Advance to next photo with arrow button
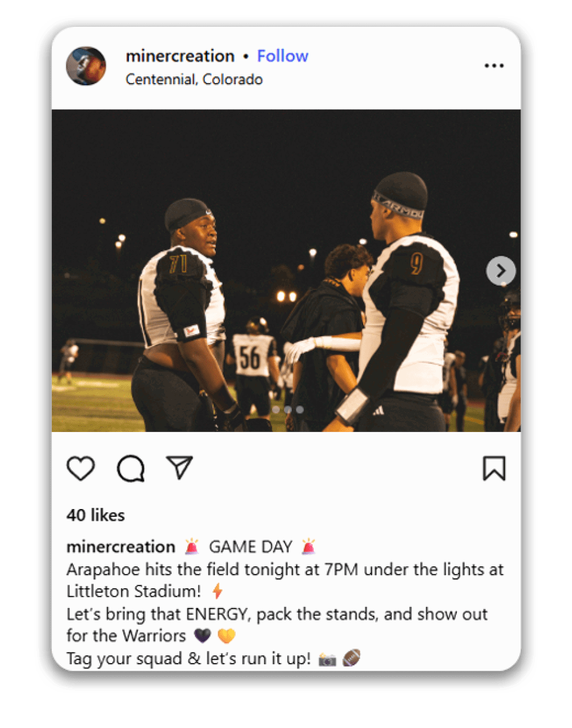Viewport: 572px width, 728px height. 500,271
